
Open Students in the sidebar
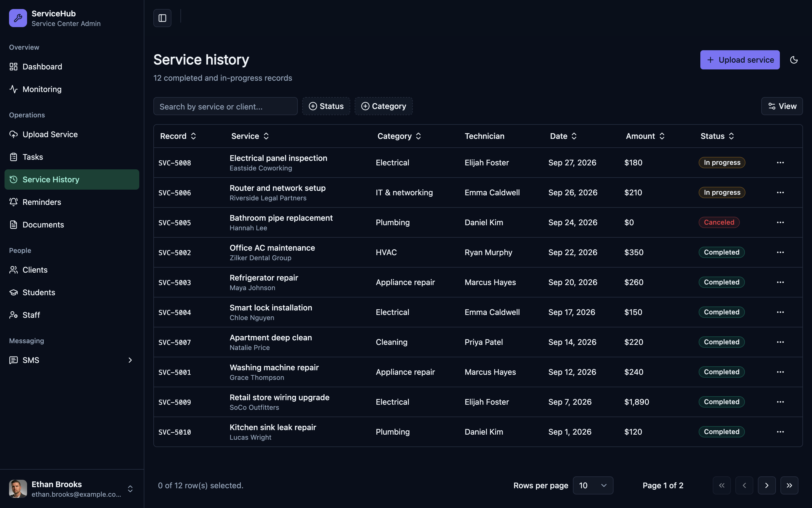[72, 292]
